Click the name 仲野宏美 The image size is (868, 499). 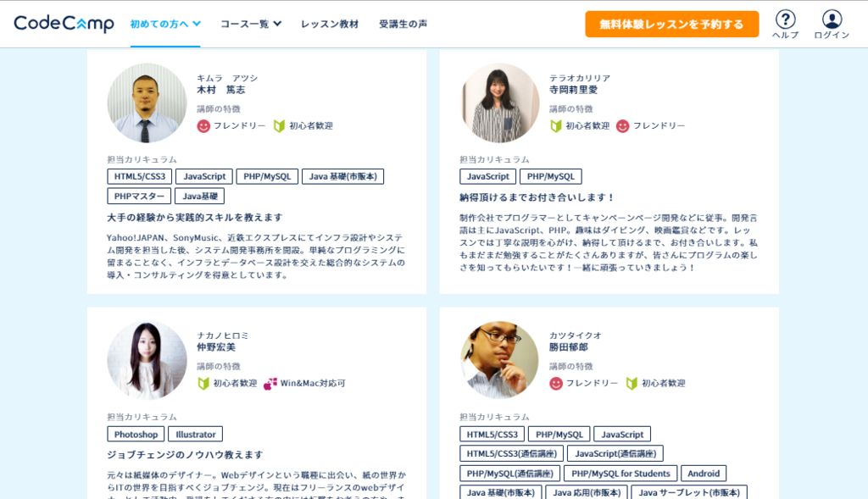[x=216, y=347]
